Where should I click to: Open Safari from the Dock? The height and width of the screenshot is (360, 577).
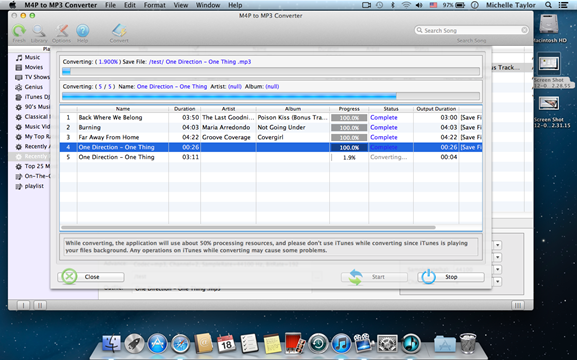click(x=180, y=344)
